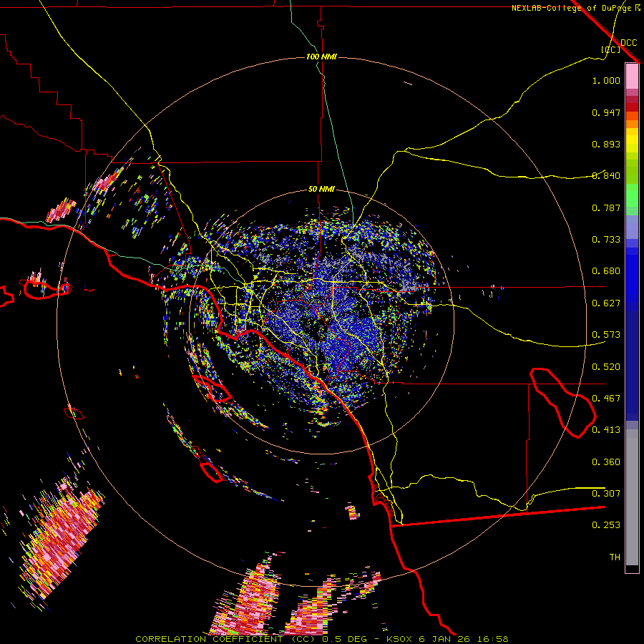
Task: Pick the orange color bar segment near 0.947
Action: [x=632, y=116]
